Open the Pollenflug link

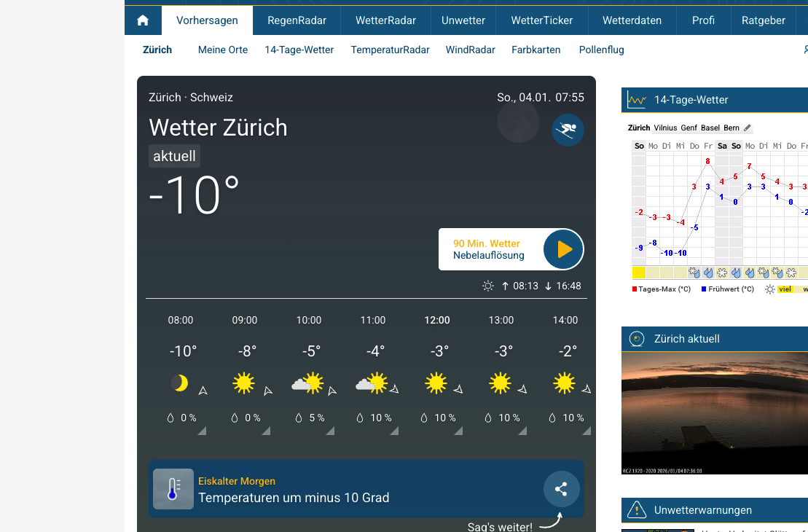coord(601,50)
